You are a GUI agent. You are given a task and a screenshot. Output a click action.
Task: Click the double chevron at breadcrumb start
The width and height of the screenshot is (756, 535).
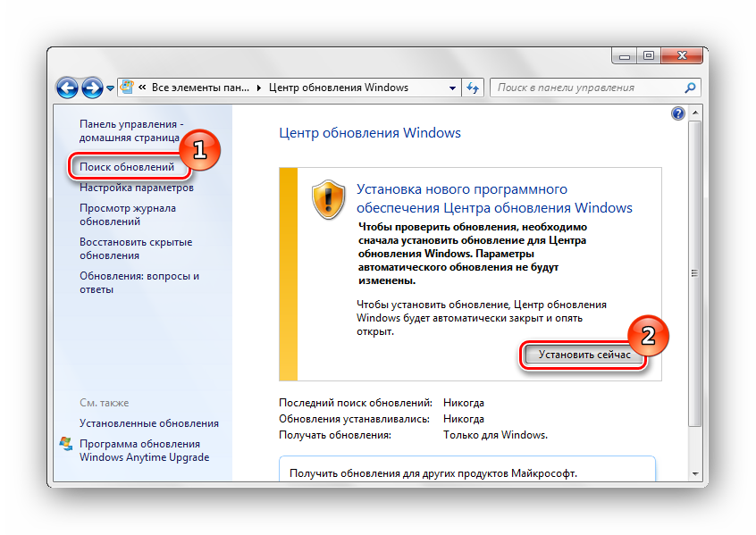click(142, 88)
